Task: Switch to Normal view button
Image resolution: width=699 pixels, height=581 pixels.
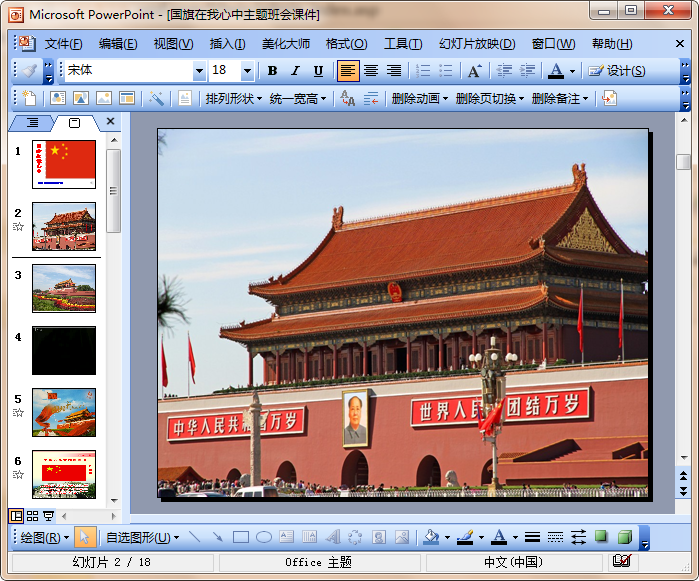Action: (x=16, y=516)
